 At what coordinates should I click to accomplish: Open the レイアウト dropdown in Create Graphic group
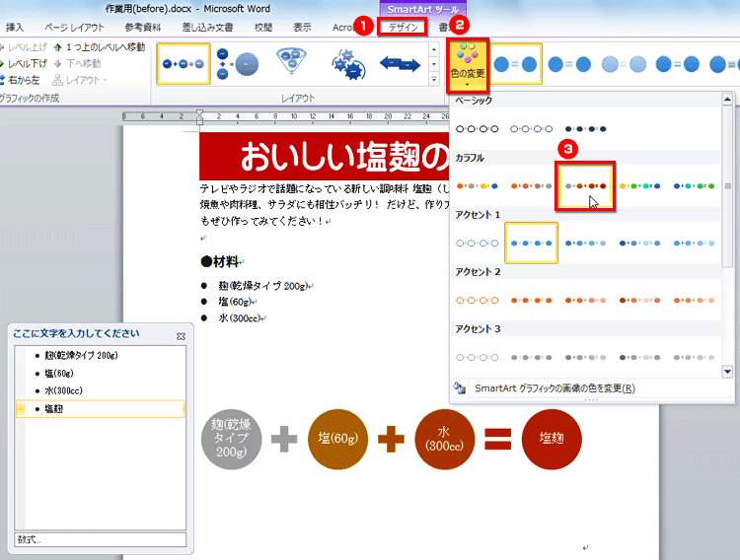(x=80, y=80)
